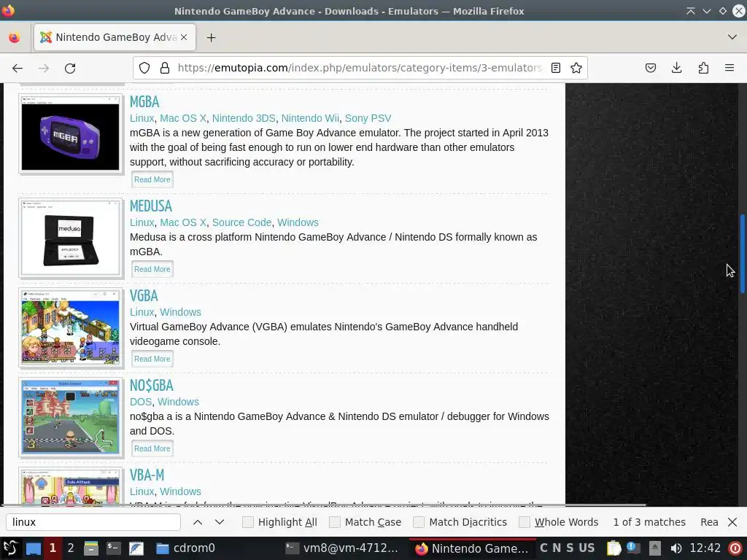Open the tracking protection shield icon

pos(144,68)
